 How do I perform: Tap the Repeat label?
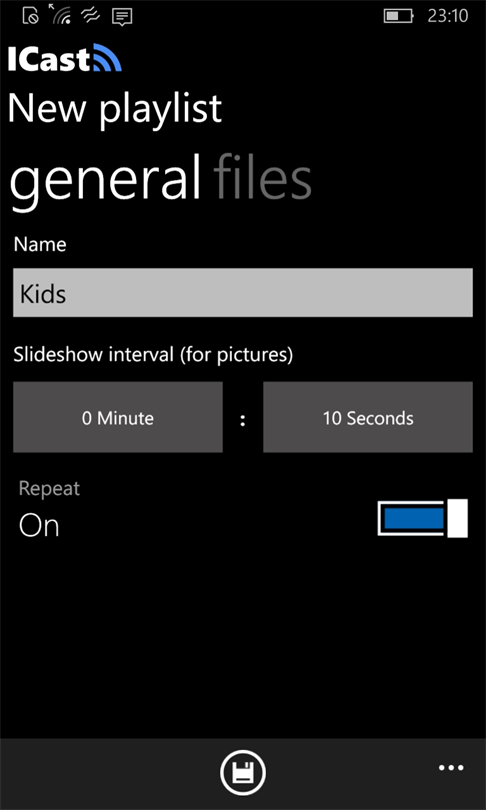[x=49, y=488]
